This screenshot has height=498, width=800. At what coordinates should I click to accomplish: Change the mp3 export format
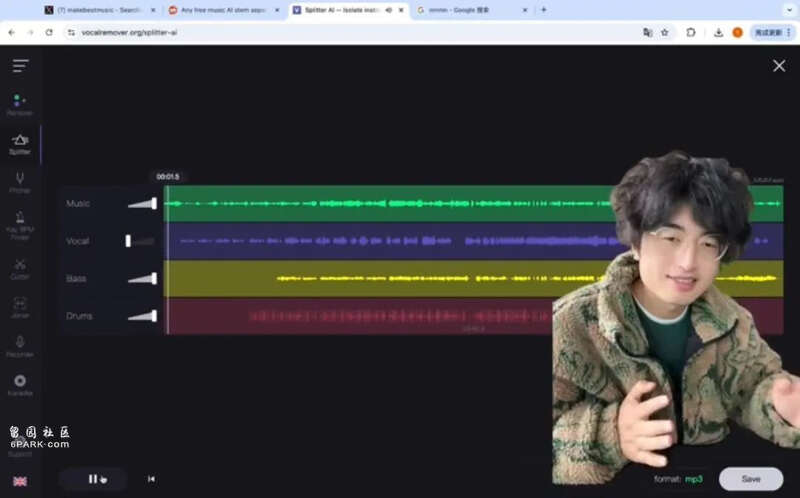pos(693,479)
